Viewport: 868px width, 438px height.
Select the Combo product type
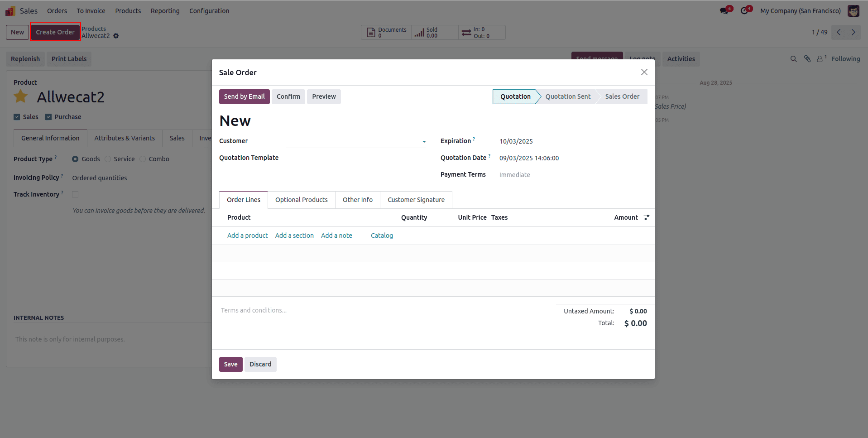[x=143, y=159]
